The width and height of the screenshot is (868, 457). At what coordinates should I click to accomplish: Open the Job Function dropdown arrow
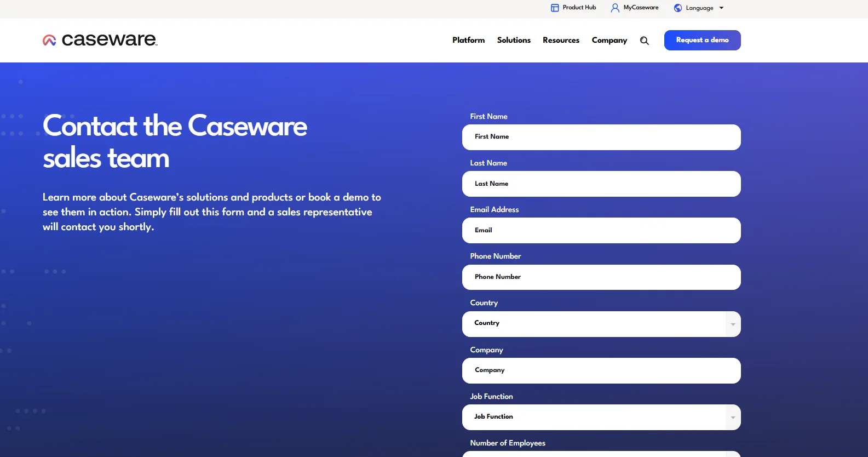tap(733, 418)
